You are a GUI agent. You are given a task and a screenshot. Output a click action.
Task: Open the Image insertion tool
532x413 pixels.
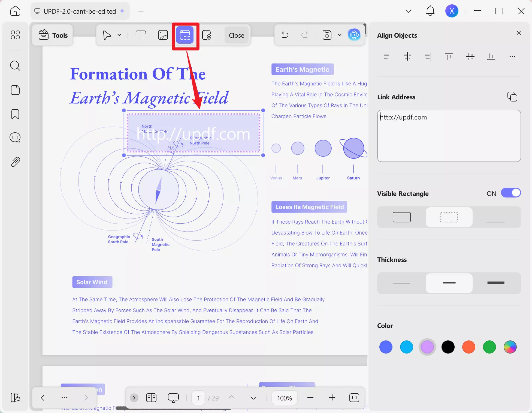tap(162, 35)
